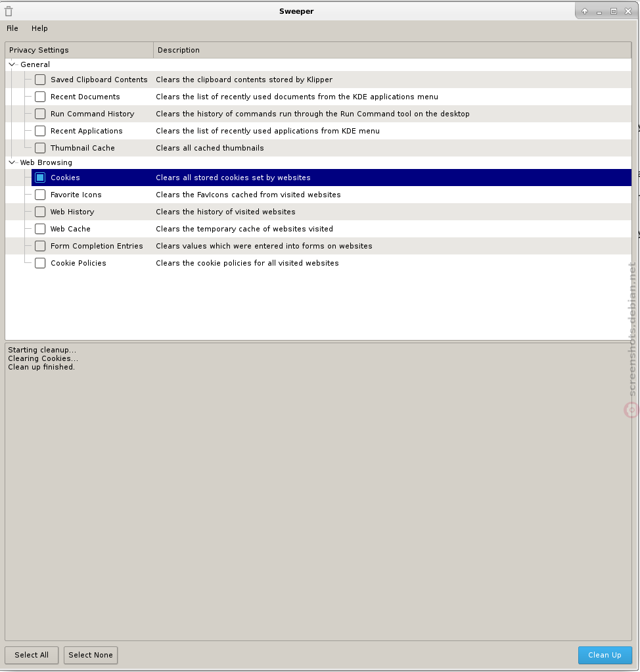Click the Description column header

pos(392,50)
